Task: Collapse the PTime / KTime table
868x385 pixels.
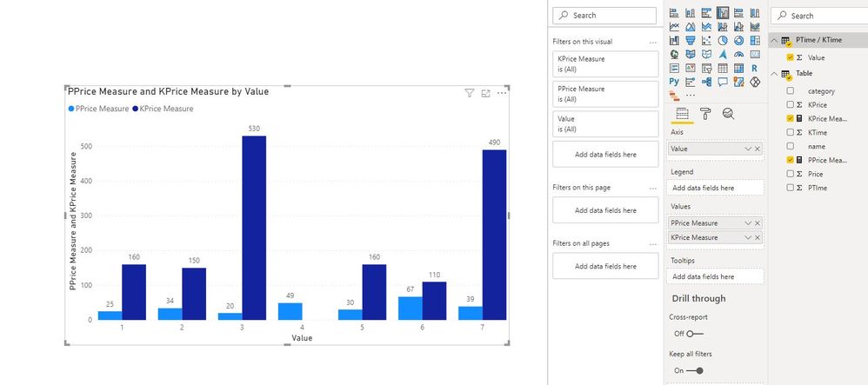Action: coord(774,40)
